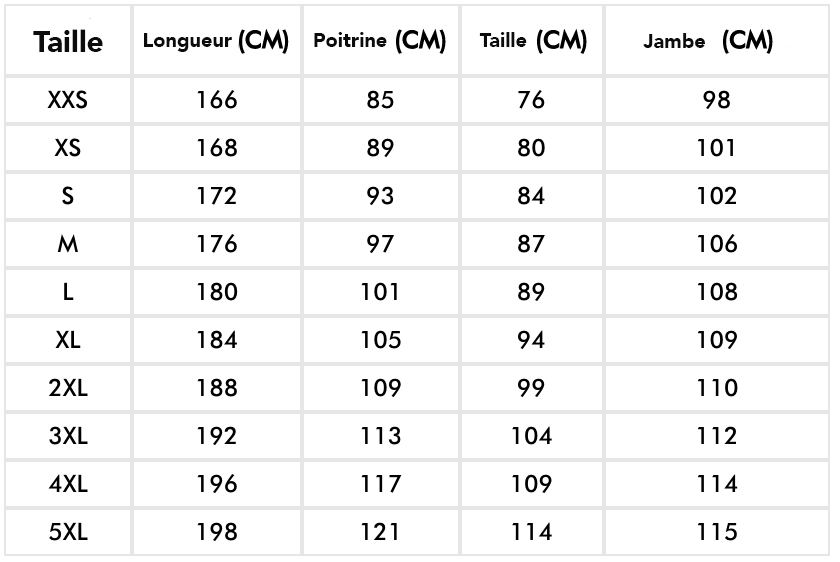Image resolution: width=840 pixels, height=562 pixels.
Task: Select length value 166 for XXS
Action: click(x=216, y=100)
